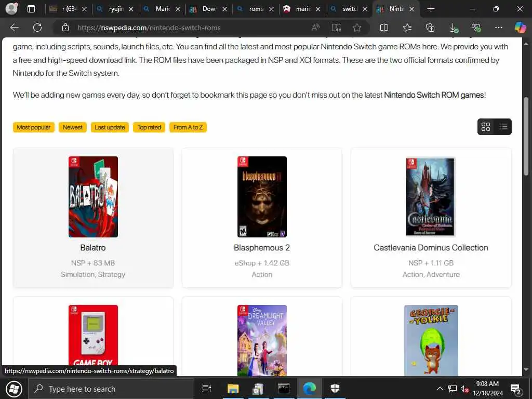Open the Balatro title link

coord(93,248)
